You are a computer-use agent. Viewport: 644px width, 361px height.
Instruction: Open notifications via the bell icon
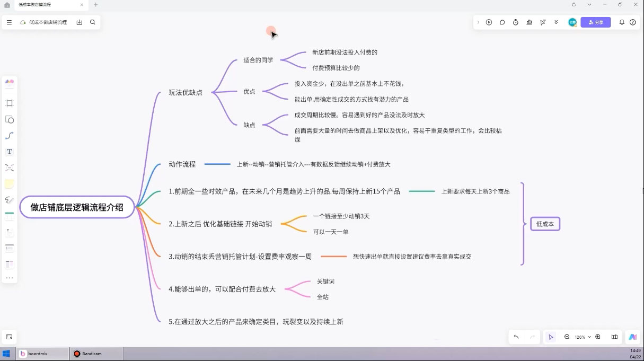pos(621,22)
